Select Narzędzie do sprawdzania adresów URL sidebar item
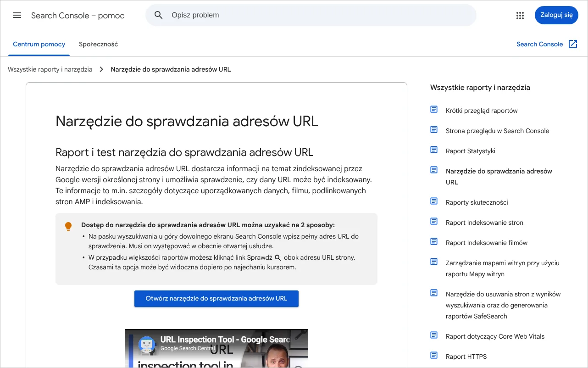Viewport: 588px width, 368px height. [x=499, y=177]
